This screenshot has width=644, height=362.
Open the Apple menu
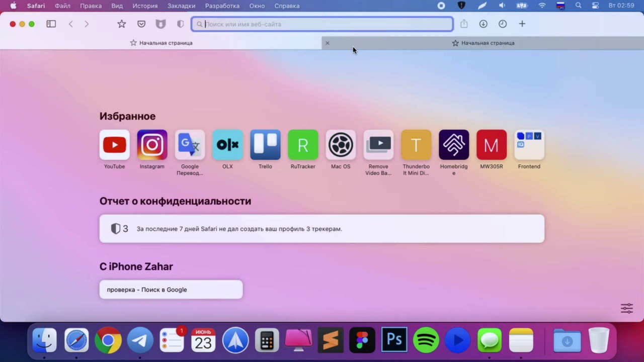click(13, 6)
